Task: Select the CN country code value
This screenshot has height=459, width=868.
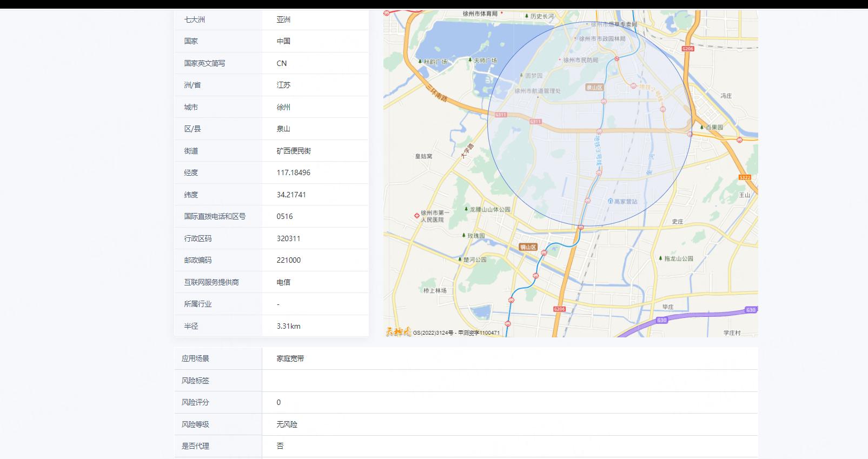Action: [282, 63]
